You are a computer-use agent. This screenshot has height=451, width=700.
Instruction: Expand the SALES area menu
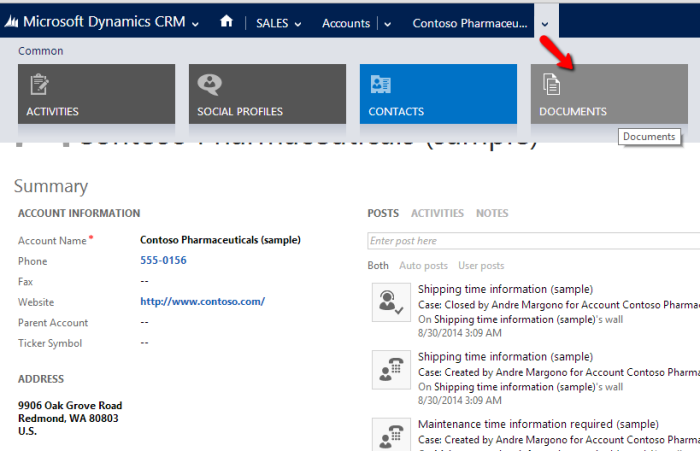tap(278, 23)
